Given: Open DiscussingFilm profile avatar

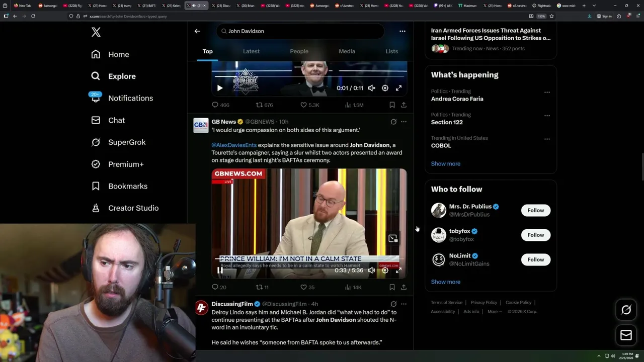Looking at the screenshot, I should [201, 308].
